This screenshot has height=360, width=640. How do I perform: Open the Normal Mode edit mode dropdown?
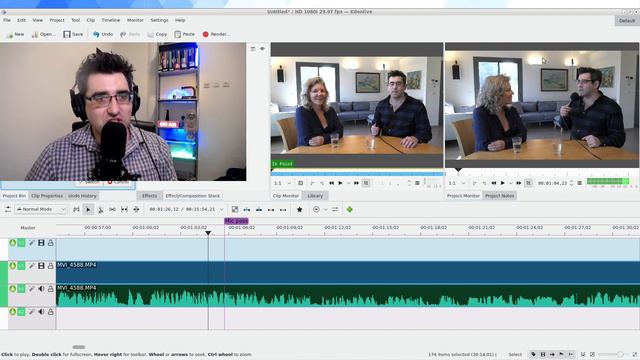41,209
